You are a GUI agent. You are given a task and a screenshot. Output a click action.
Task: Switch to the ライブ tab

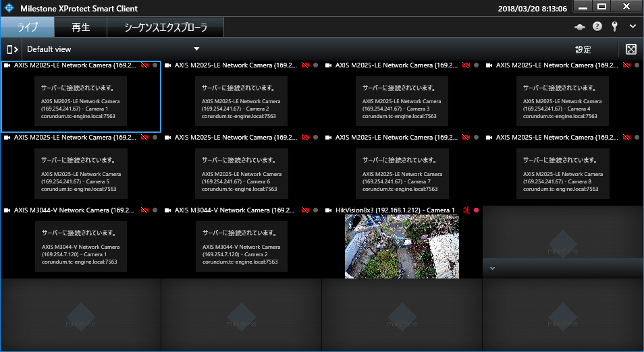[28, 27]
